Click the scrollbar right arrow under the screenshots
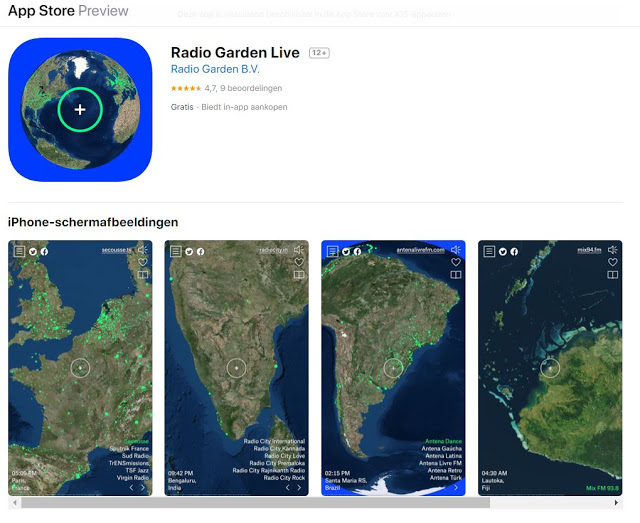640x523 pixels. pos(616,503)
